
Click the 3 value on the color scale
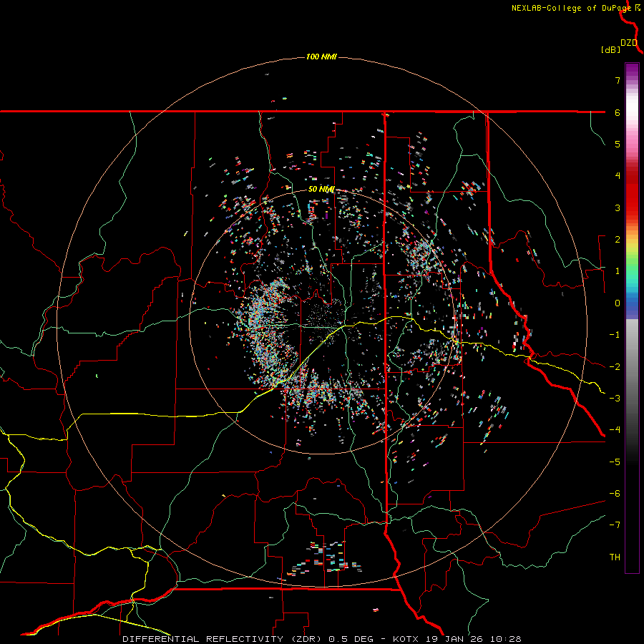[618, 208]
